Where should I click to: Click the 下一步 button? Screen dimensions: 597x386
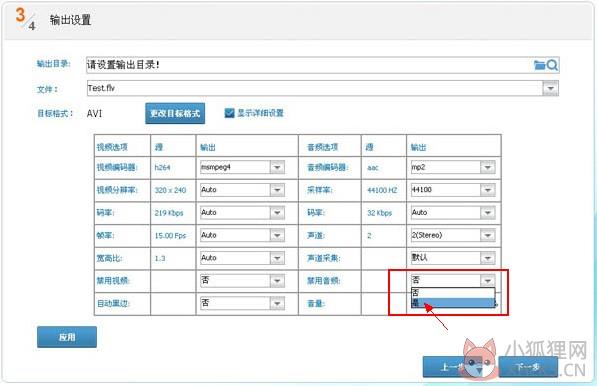click(x=528, y=367)
